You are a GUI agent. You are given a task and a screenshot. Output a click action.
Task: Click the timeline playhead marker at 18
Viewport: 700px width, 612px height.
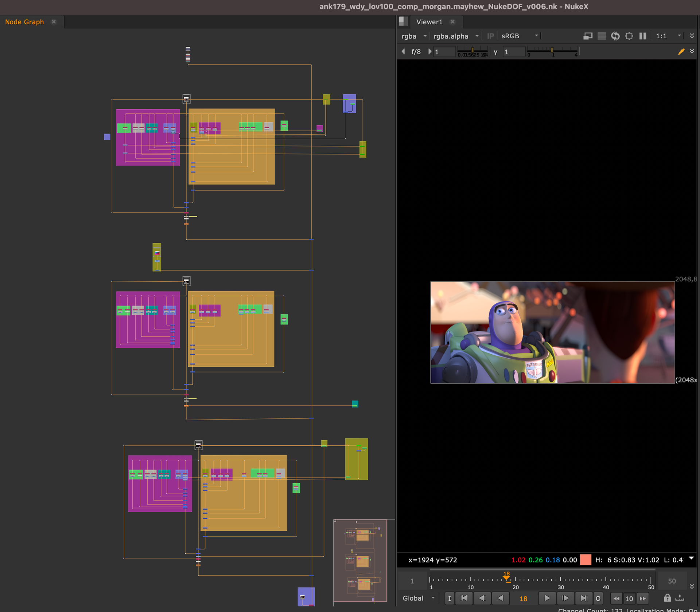[x=506, y=577]
